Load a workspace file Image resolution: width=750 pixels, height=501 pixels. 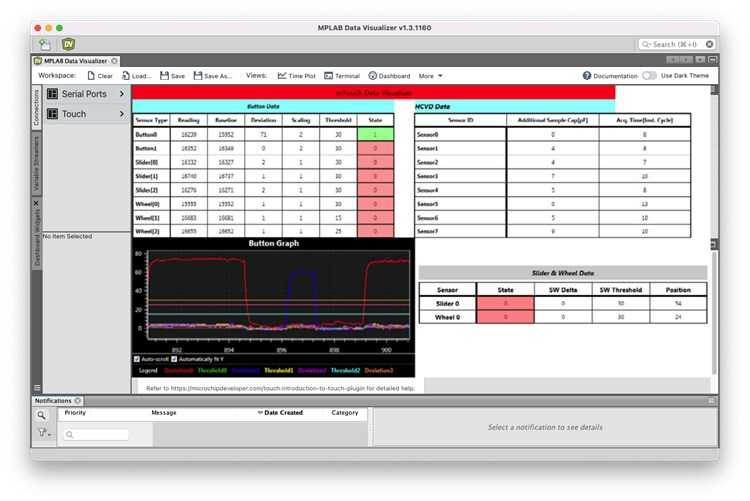pyautogui.click(x=136, y=76)
